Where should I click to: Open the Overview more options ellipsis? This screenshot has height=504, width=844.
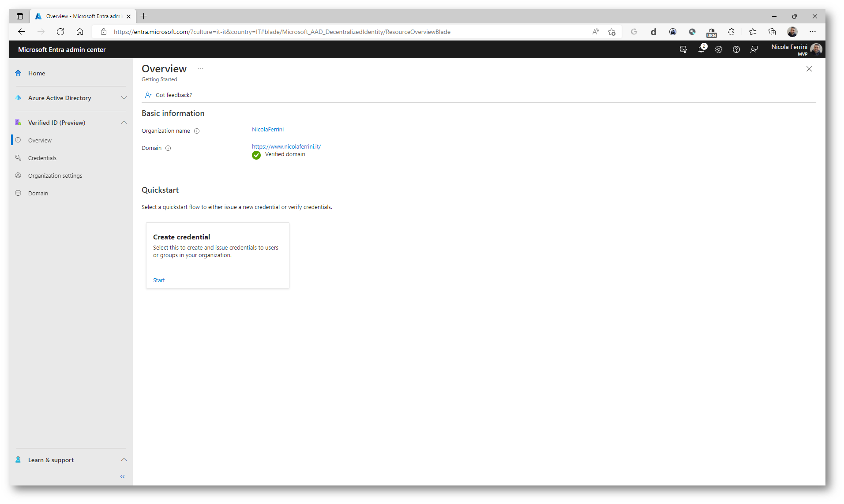(x=201, y=69)
